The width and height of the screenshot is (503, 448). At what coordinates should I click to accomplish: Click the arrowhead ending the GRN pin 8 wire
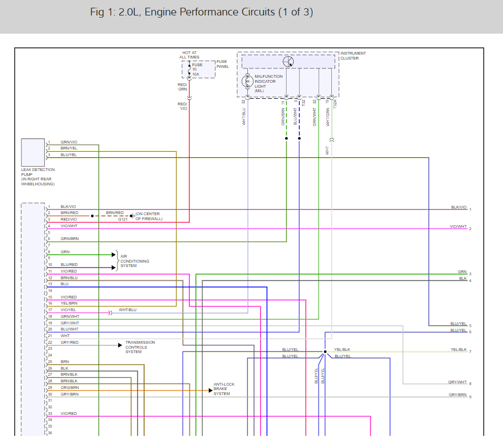tap(114, 255)
